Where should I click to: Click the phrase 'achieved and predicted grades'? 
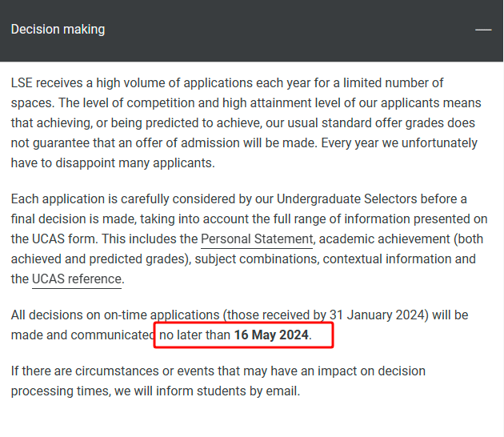pos(99,259)
